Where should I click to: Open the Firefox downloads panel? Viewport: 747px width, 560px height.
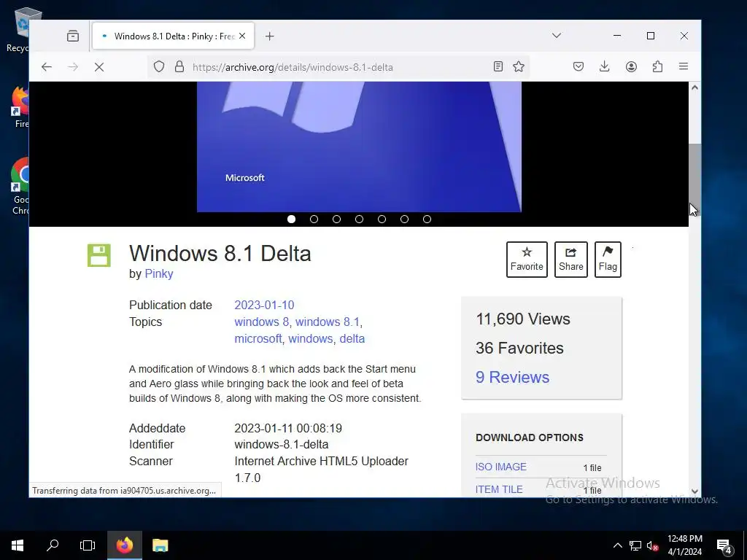tap(605, 66)
